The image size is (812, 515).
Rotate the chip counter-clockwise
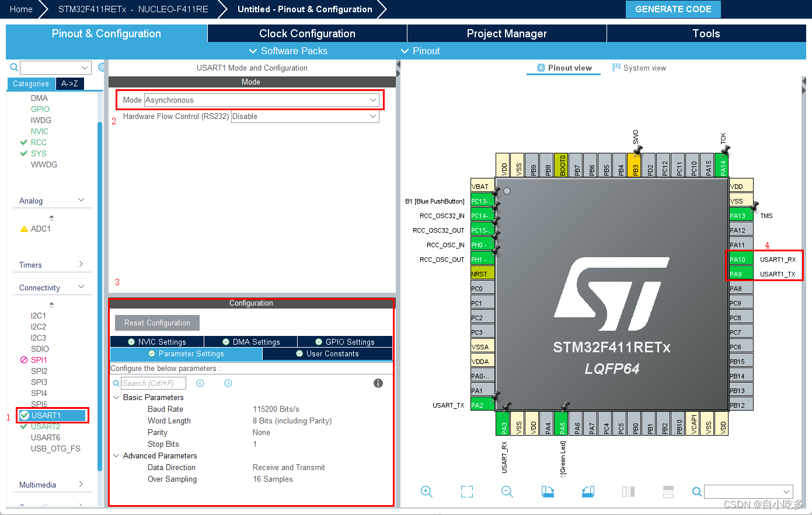pos(588,492)
